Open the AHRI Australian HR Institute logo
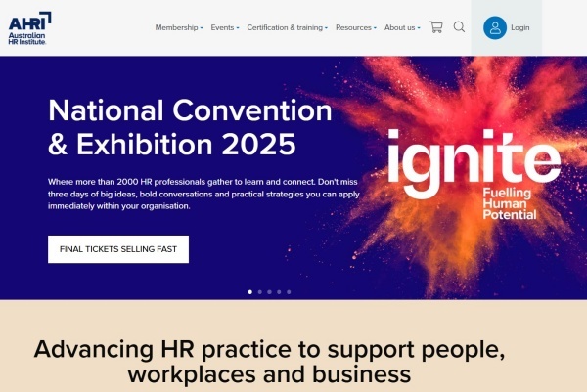Viewport: 587px width, 392px height. [29, 28]
